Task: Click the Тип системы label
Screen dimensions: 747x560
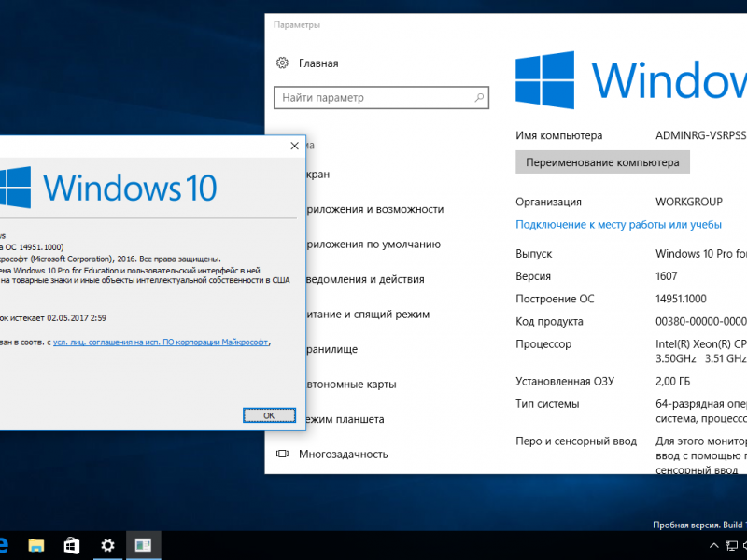Action: (547, 404)
